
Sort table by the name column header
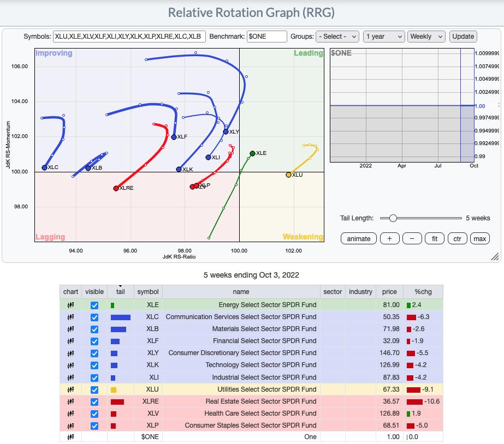point(241,291)
